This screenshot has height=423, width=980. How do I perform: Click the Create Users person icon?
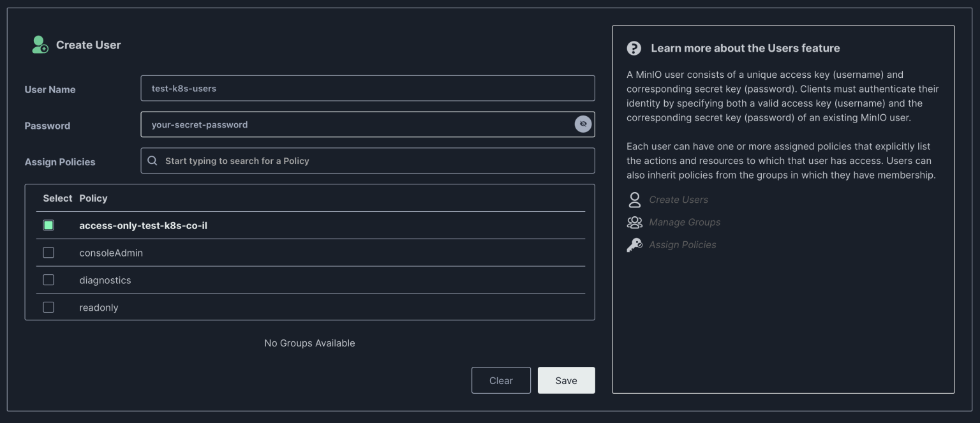[x=634, y=200]
